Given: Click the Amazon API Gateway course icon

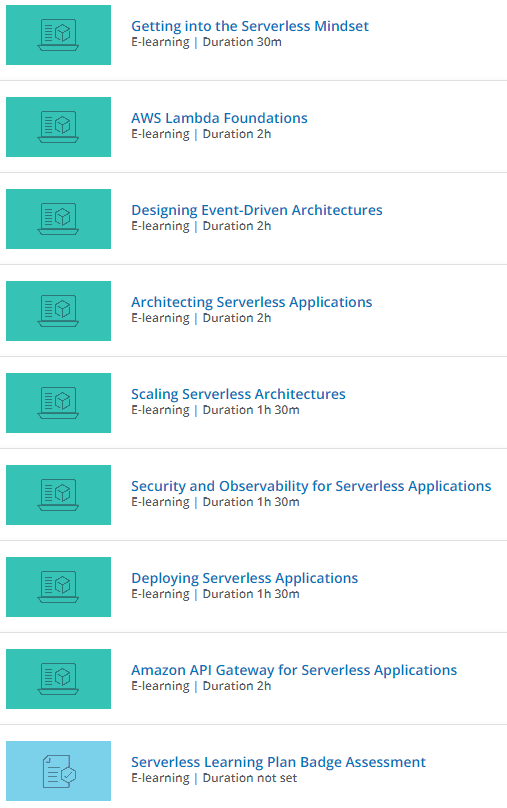Looking at the screenshot, I should tap(58, 679).
